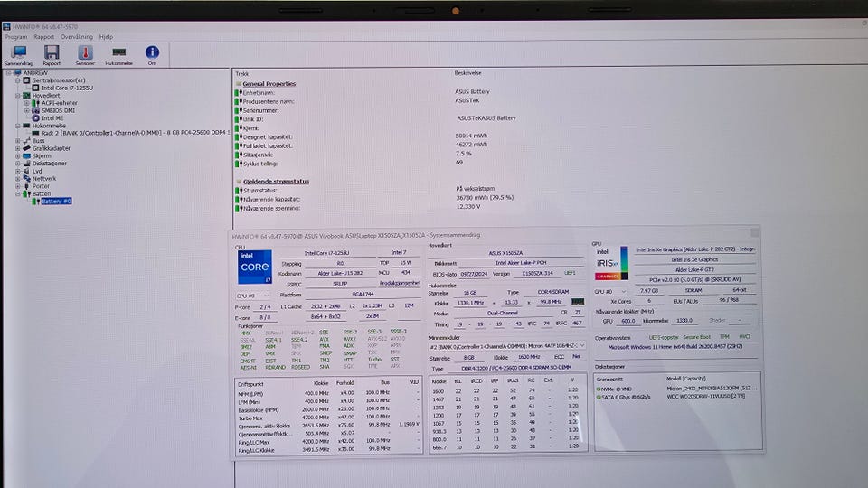The width and height of the screenshot is (868, 488).
Task: Click the 1600 memory timing row
Action: 506,390
